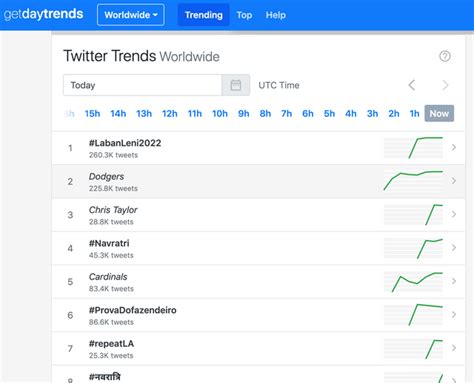
Task: Expand the Worldwide location dropdown
Action: pyautogui.click(x=131, y=15)
